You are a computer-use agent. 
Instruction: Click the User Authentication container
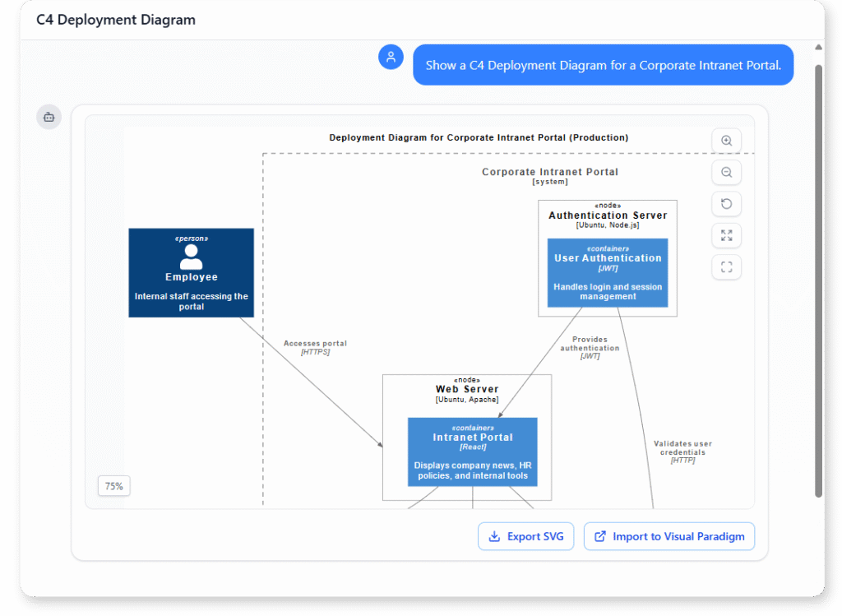tap(607, 272)
